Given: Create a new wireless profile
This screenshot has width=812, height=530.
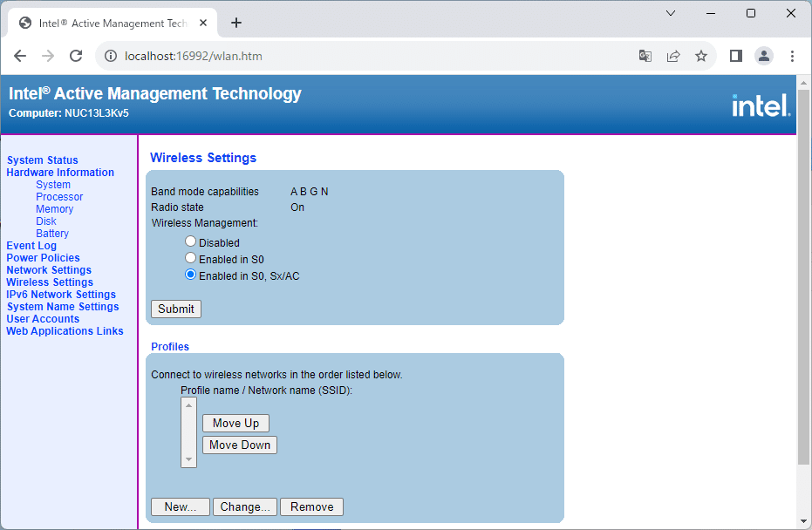Looking at the screenshot, I should coord(181,507).
